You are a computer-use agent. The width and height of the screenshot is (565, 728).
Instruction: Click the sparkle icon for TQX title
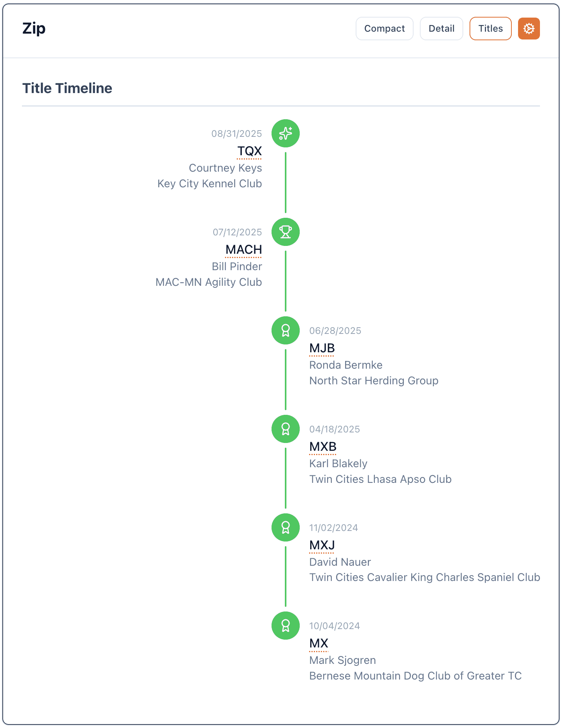[286, 133]
